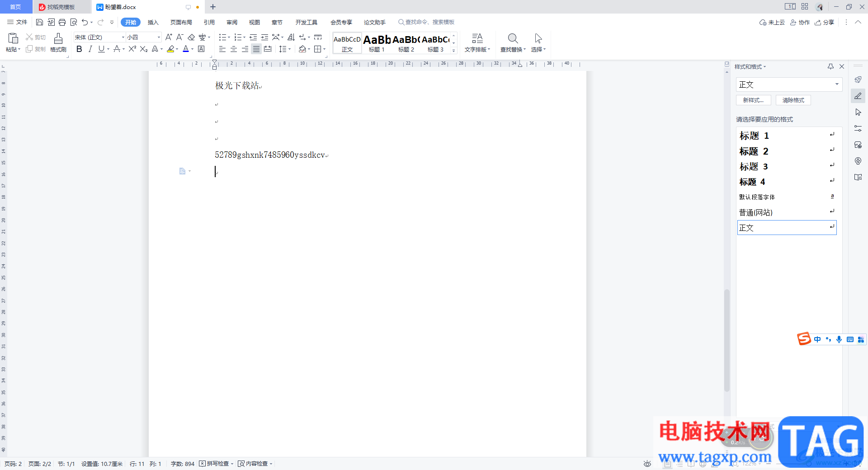868x470 pixels.
Task: Toggle italic formatting
Action: click(x=90, y=49)
